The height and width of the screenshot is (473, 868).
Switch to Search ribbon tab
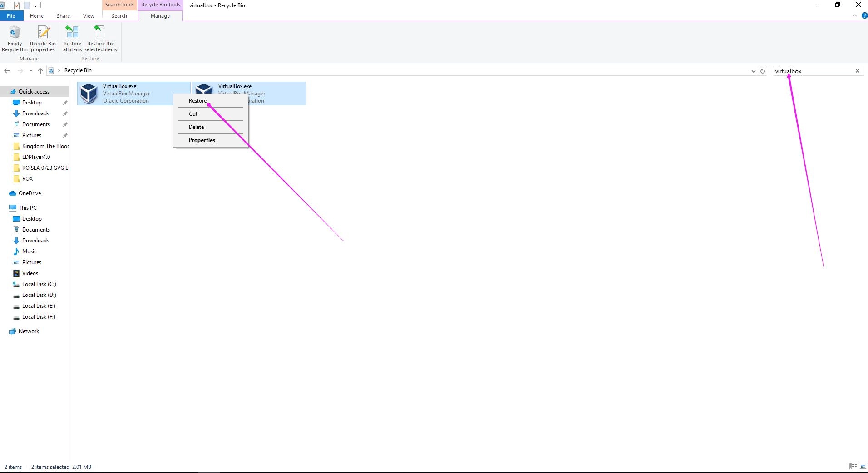[x=119, y=16]
